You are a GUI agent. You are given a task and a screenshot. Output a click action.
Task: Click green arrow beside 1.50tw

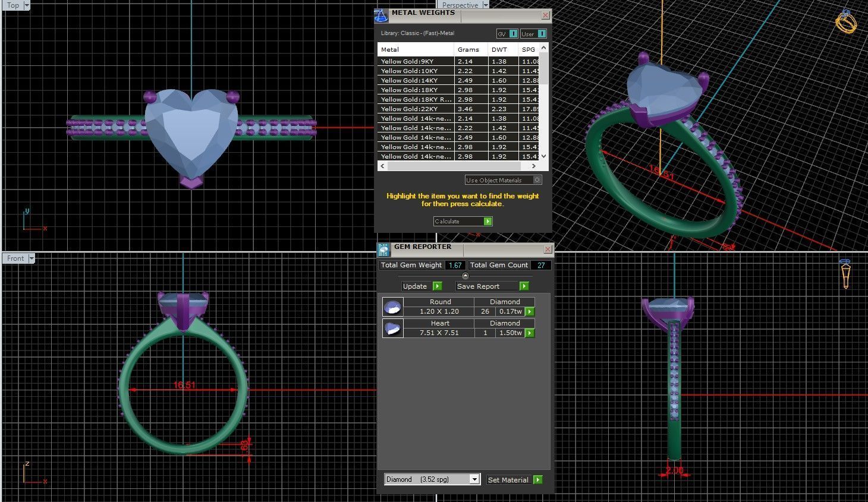pos(530,333)
